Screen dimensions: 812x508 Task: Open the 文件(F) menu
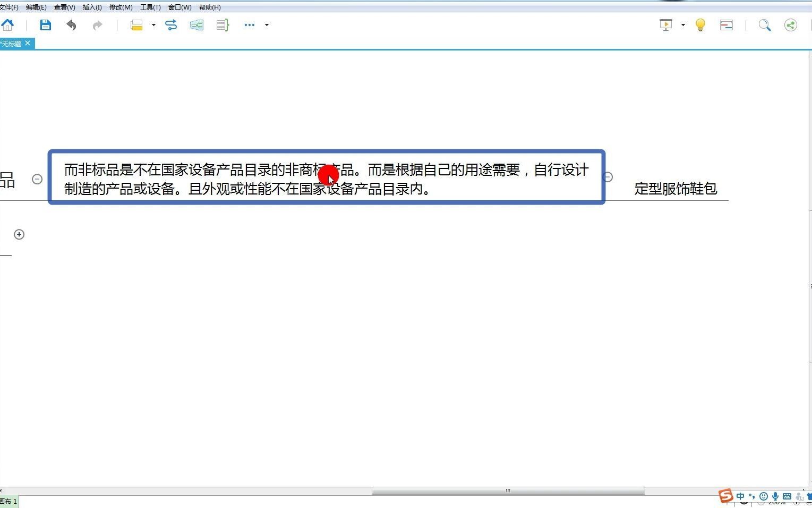(x=8, y=7)
